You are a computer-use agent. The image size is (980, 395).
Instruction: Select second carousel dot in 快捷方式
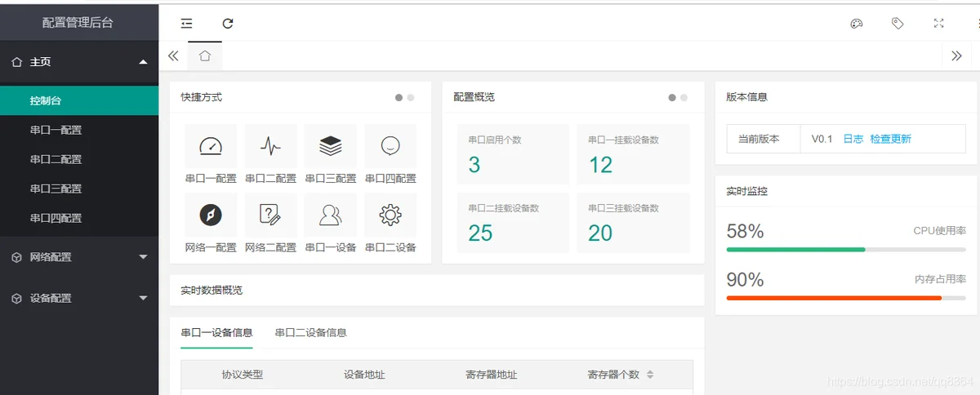pos(411,97)
